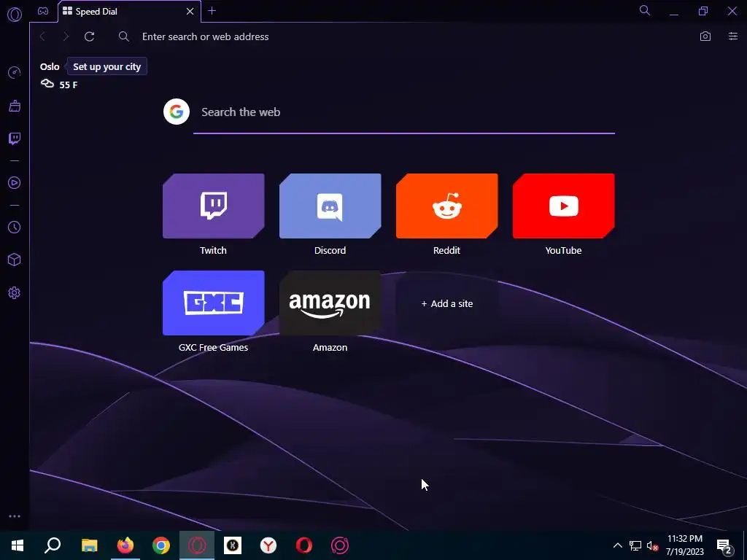The height and width of the screenshot is (560, 747).
Task: Restore down the Opera GX window
Action: click(703, 11)
